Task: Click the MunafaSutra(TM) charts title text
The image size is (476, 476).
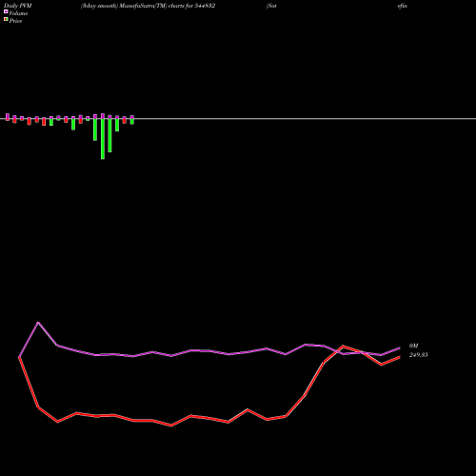Action: tap(148, 6)
